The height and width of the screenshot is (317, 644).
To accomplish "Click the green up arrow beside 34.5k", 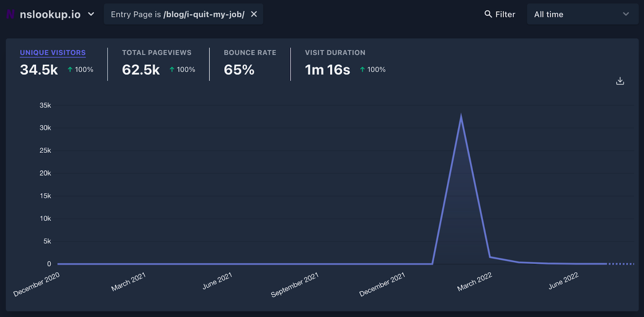I will click(x=70, y=70).
